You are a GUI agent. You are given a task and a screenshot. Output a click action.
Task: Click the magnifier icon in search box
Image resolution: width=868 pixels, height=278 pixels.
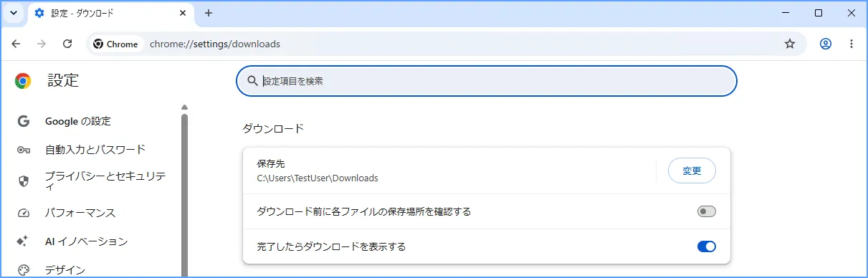[x=252, y=81]
